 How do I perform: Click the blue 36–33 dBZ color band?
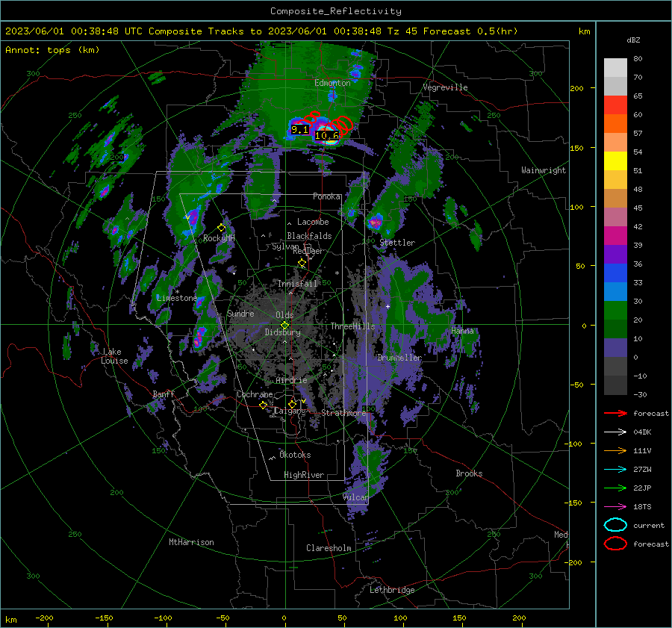pos(615,273)
